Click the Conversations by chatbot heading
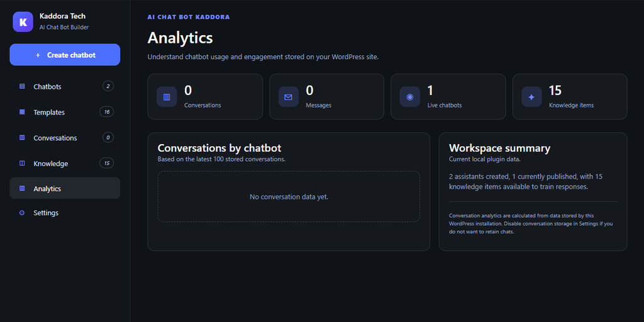Image resolution: width=644 pixels, height=322 pixels. tap(219, 148)
